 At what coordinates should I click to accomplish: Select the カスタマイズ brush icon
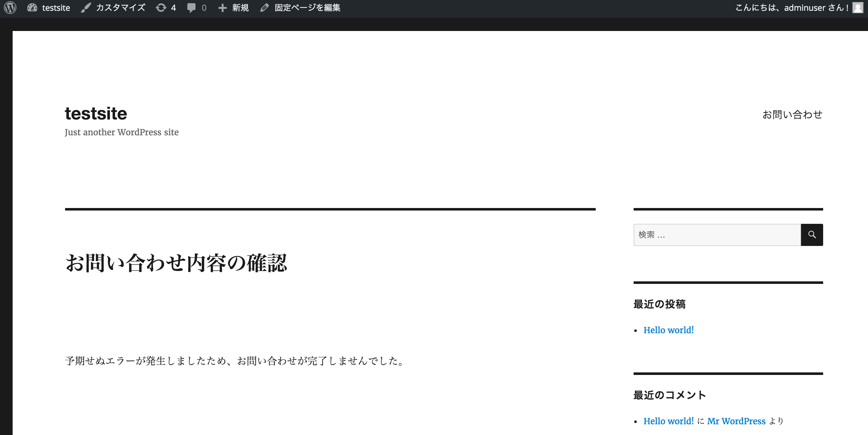tap(86, 7)
